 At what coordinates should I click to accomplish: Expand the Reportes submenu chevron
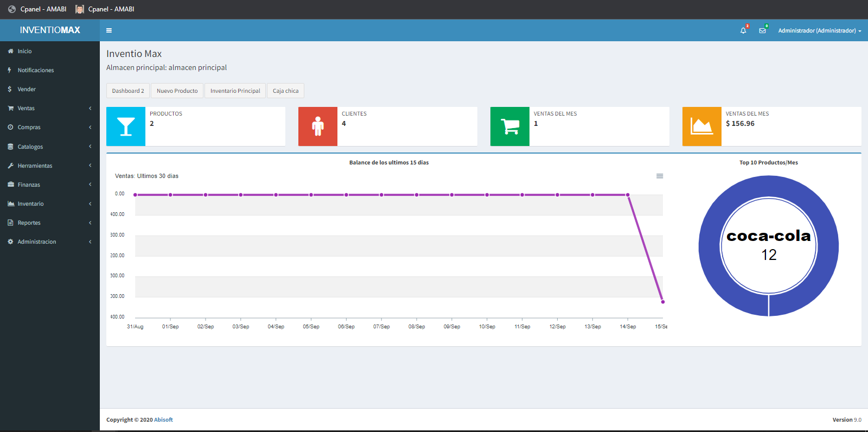point(90,223)
